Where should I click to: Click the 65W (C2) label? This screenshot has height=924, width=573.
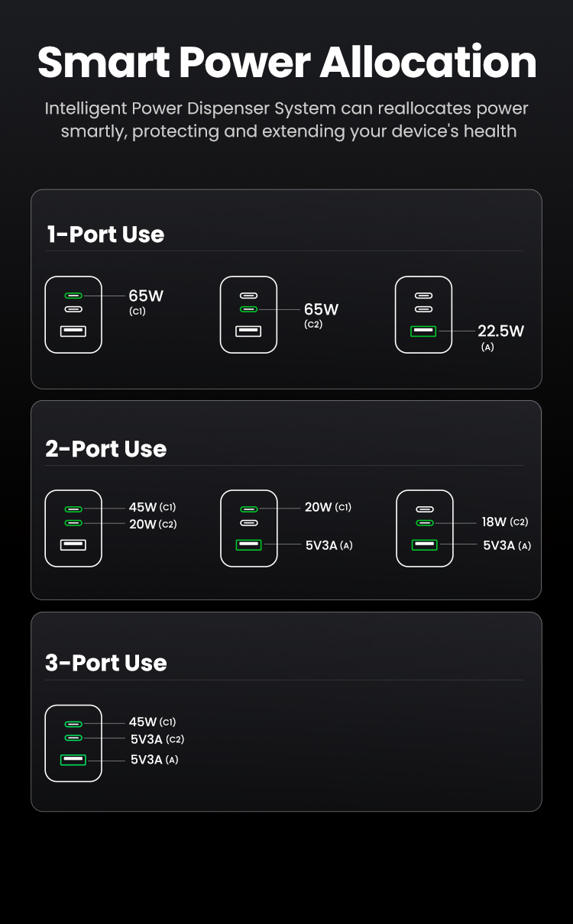(x=322, y=315)
